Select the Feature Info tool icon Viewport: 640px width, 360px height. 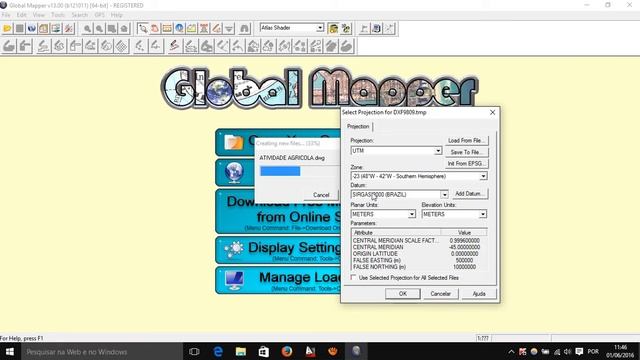pyautogui.click(x=179, y=29)
